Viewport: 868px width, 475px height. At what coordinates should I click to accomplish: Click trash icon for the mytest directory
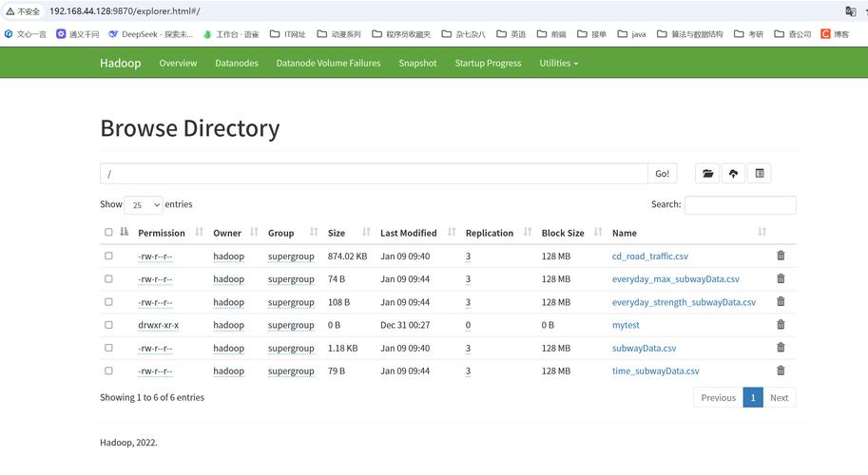(781, 325)
